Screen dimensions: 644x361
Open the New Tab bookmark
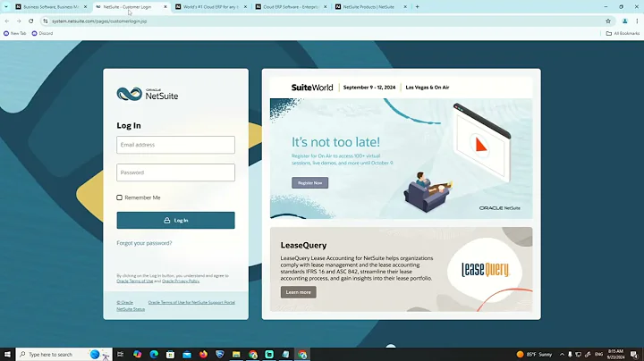[15, 33]
